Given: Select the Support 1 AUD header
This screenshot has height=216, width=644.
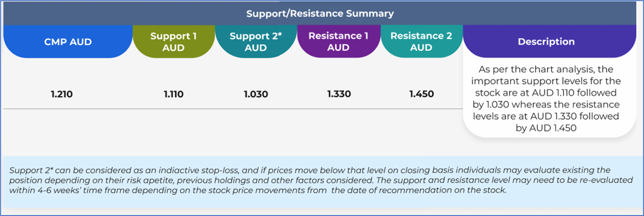Looking at the screenshot, I should tap(173, 42).
